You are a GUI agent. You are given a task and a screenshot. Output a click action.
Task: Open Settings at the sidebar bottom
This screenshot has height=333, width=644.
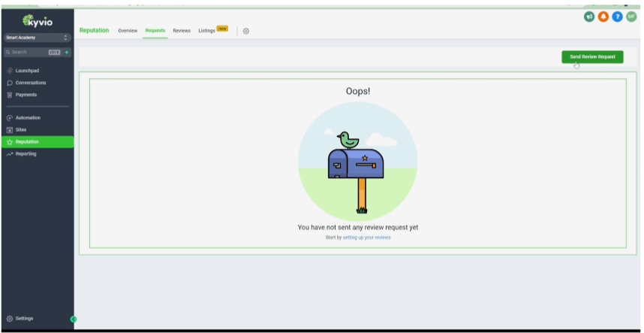point(24,319)
